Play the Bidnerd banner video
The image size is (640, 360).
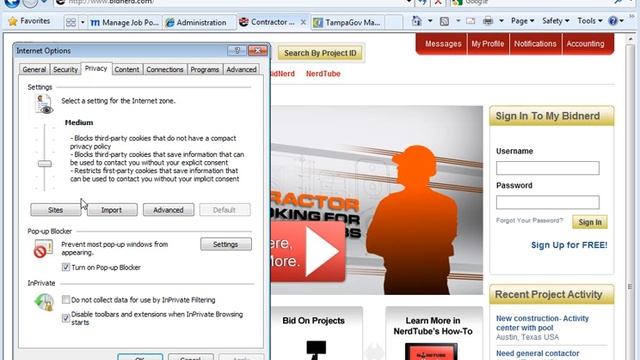[322, 251]
